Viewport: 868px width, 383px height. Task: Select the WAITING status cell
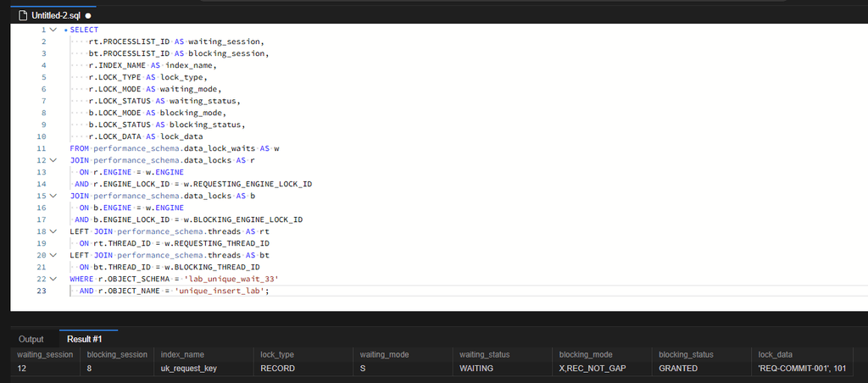point(502,368)
